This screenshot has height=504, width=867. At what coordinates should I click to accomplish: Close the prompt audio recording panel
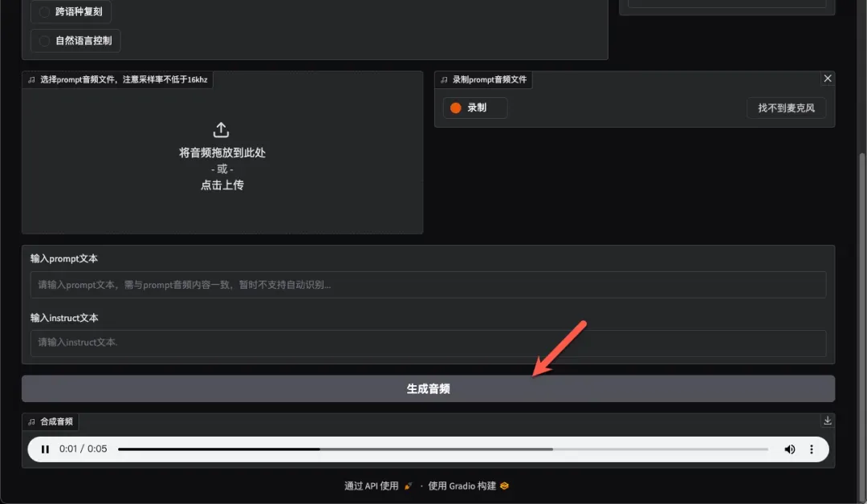(828, 79)
